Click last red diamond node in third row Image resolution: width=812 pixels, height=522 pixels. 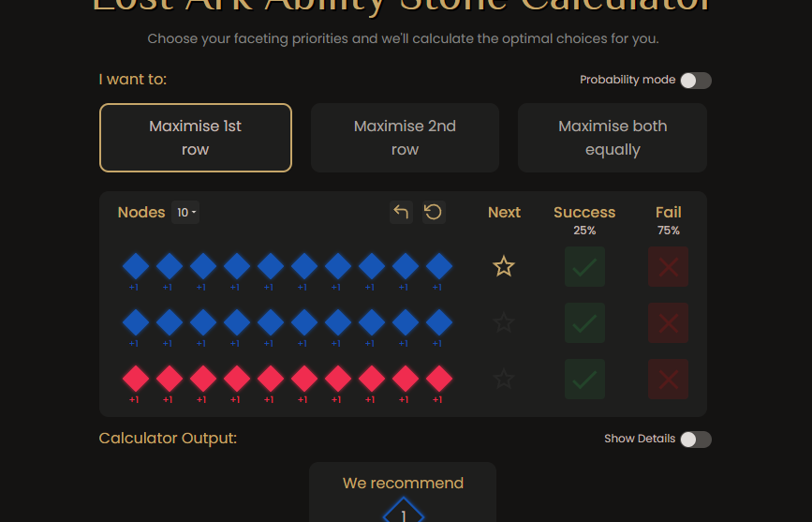pos(439,379)
